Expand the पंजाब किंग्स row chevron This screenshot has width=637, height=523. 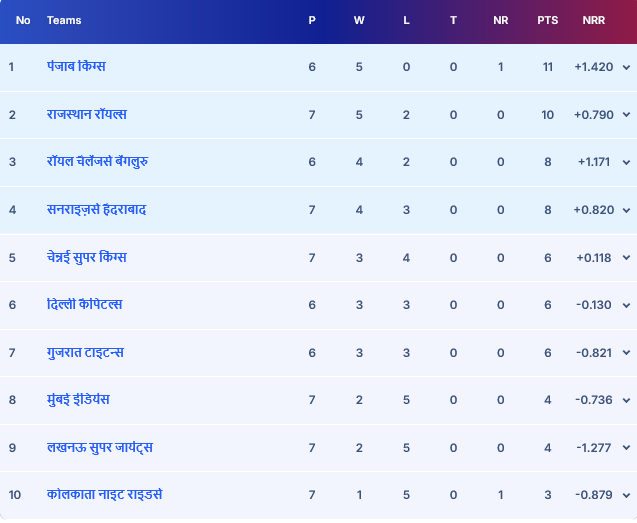[x=626, y=67]
